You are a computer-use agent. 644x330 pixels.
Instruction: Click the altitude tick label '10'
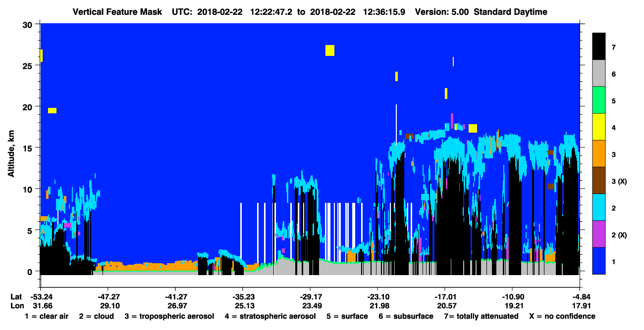tap(28, 189)
